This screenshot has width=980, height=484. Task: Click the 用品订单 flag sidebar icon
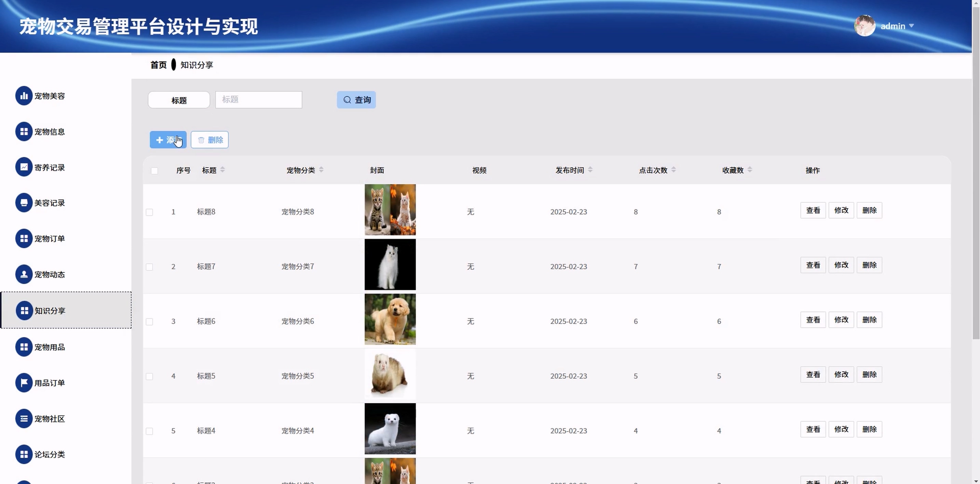[24, 382]
